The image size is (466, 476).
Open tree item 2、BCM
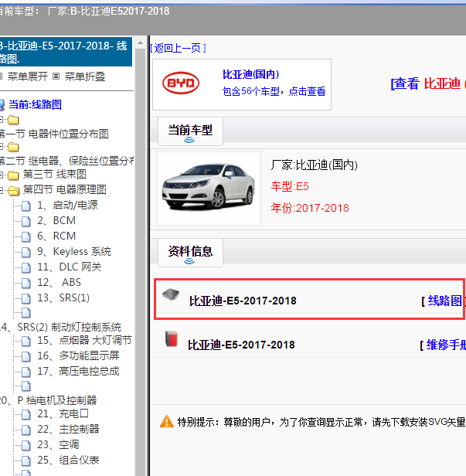pos(56,221)
